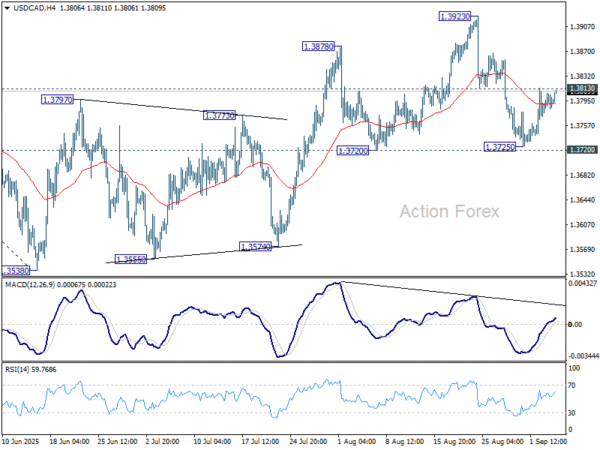Select the 1.35550 low price label
600x450 pixels.
(x=130, y=259)
